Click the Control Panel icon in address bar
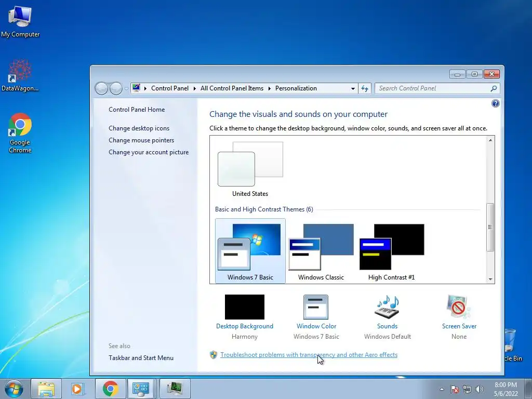532x399 pixels. (137, 88)
